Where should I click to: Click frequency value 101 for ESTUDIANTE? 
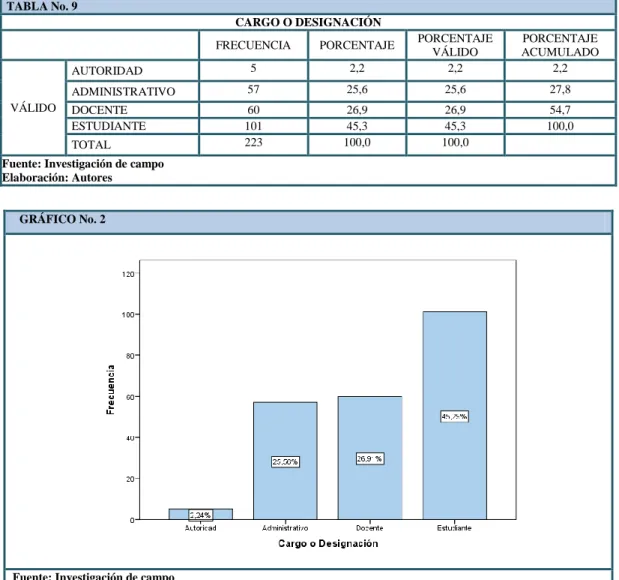coord(253,126)
